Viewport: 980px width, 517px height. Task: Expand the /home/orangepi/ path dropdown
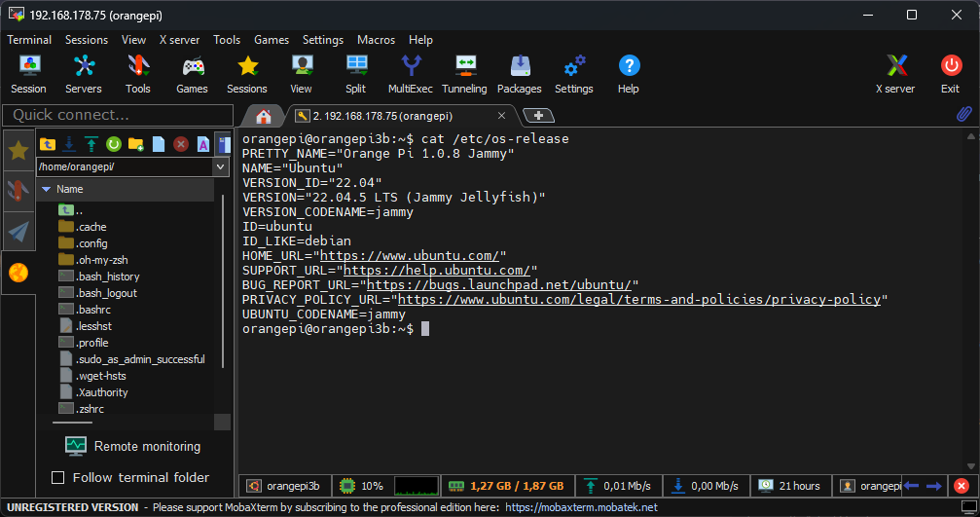221,166
